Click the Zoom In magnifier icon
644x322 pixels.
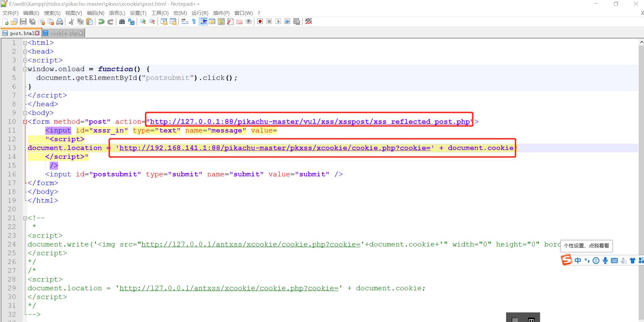pos(143,22)
